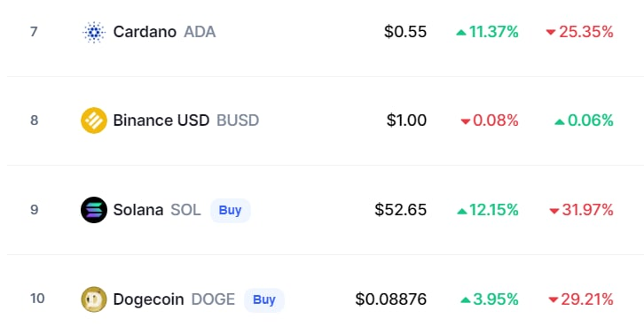Screen dimensions: 644x326
Task: Click green up arrow beside 0.06%
Action: click(560, 121)
